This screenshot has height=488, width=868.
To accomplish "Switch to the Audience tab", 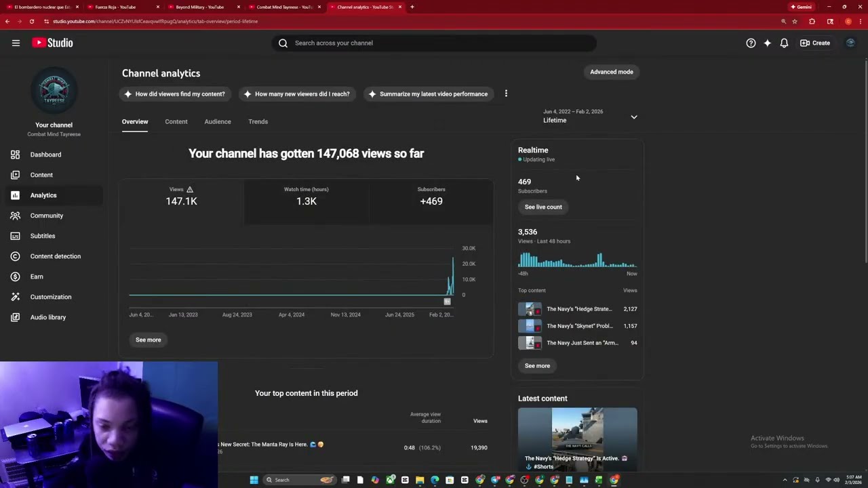I will pos(218,122).
